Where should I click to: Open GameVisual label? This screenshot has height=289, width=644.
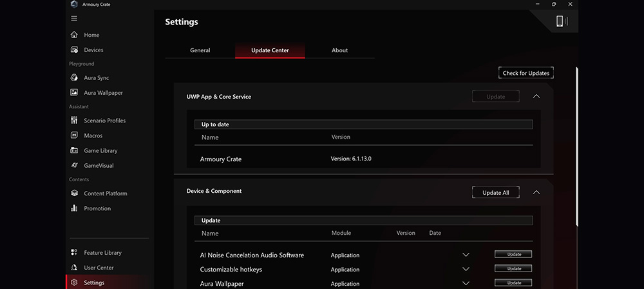pos(99,166)
